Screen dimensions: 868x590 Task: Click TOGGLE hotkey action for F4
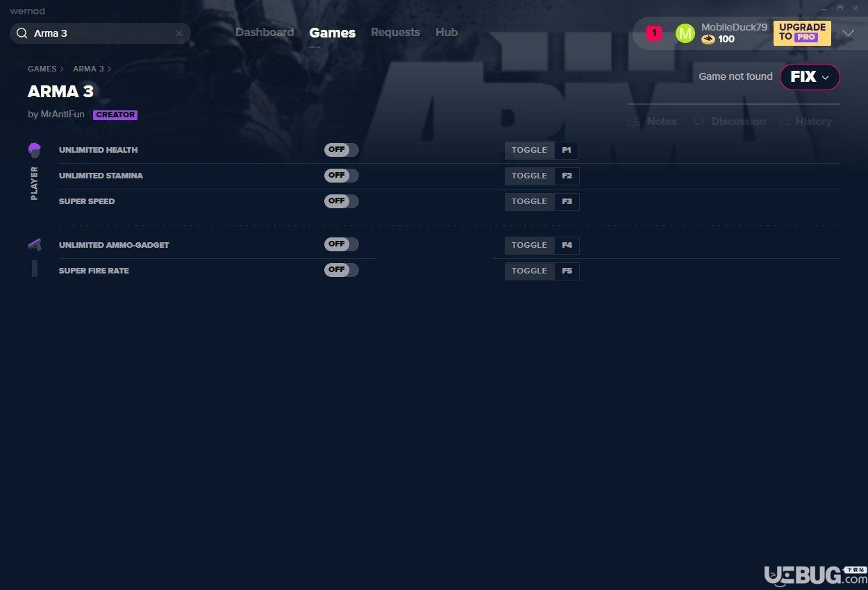pos(530,246)
